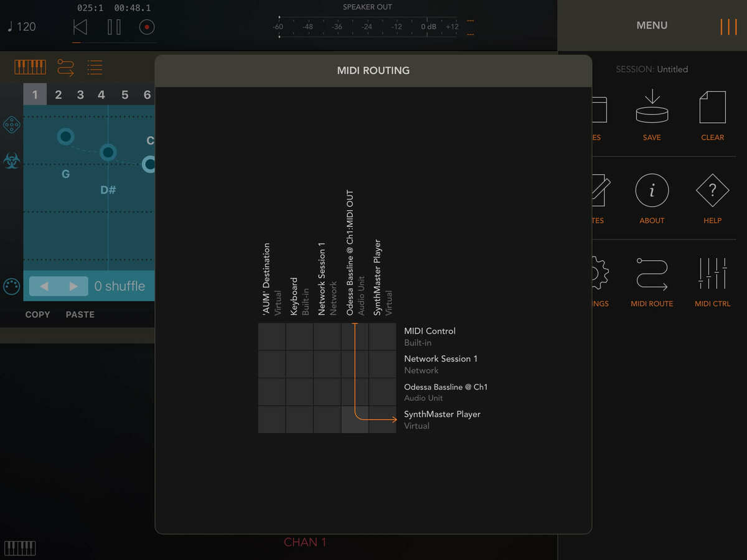Click the biohazard mutate icon
The image size is (747, 560).
tap(11, 161)
